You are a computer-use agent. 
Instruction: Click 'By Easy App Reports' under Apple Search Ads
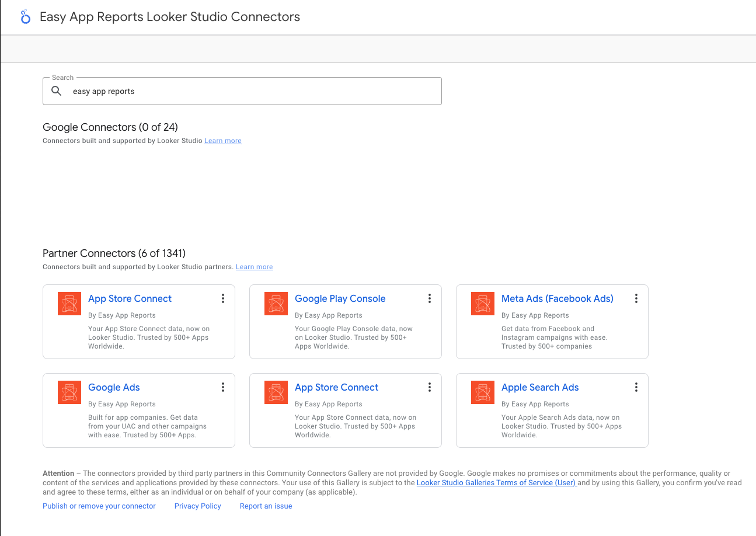(535, 404)
